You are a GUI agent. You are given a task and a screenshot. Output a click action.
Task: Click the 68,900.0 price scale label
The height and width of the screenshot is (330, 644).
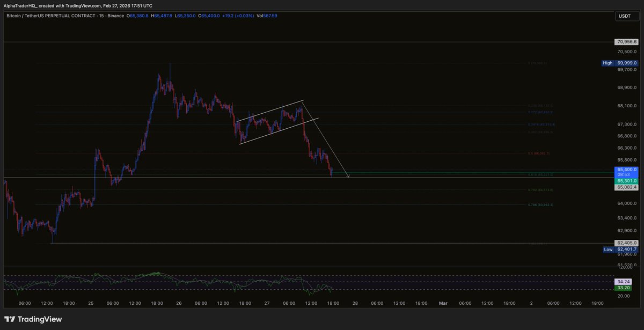627,87
